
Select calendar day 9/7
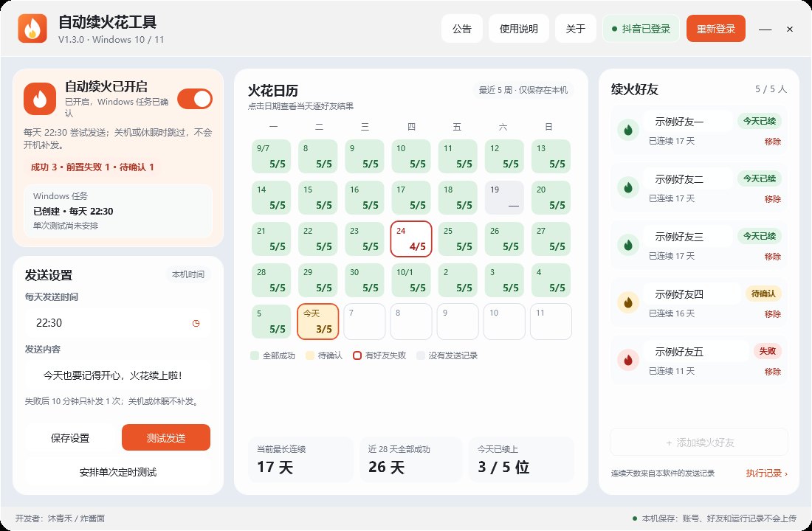point(272,156)
